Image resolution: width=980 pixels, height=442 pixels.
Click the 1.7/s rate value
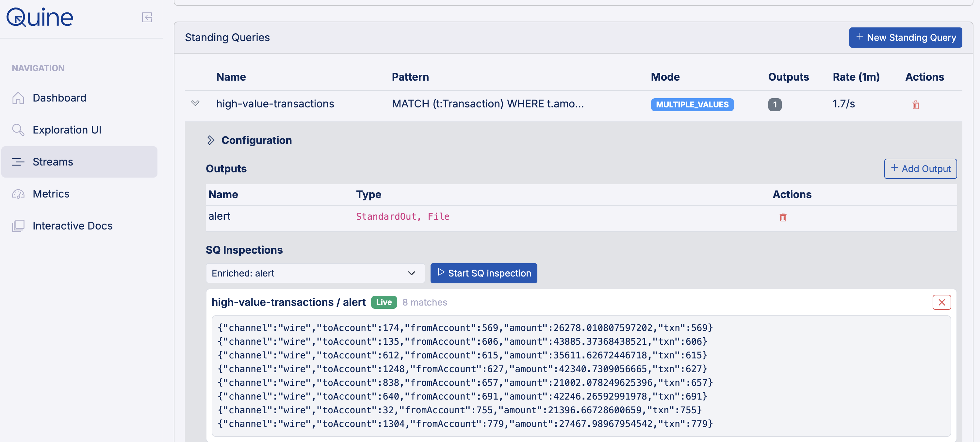pos(843,104)
